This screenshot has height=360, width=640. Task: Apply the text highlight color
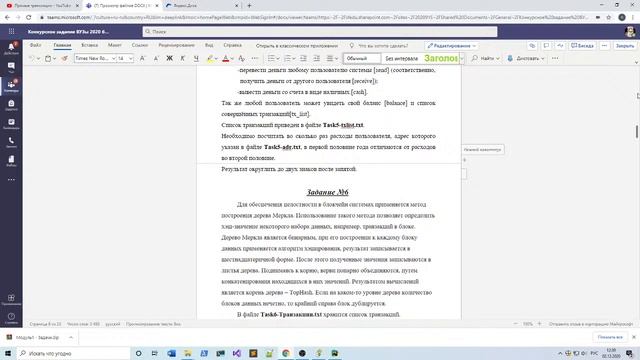tap(210, 58)
